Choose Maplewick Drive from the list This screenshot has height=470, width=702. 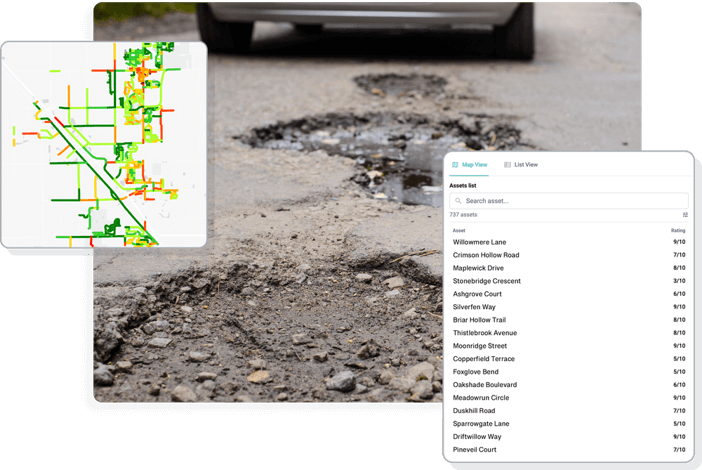478,268
